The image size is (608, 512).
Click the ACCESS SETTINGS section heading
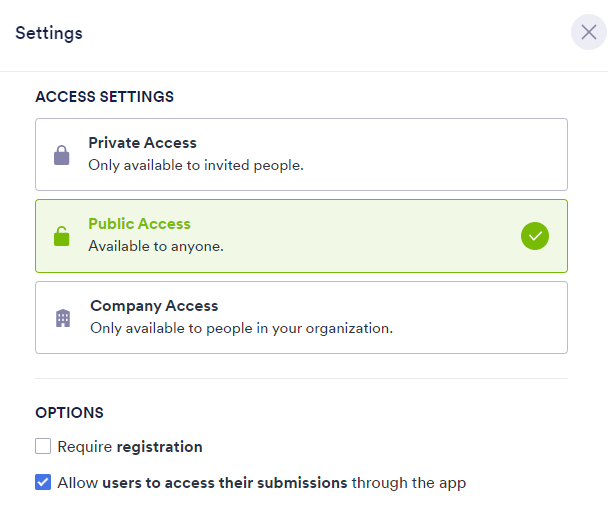(x=105, y=97)
